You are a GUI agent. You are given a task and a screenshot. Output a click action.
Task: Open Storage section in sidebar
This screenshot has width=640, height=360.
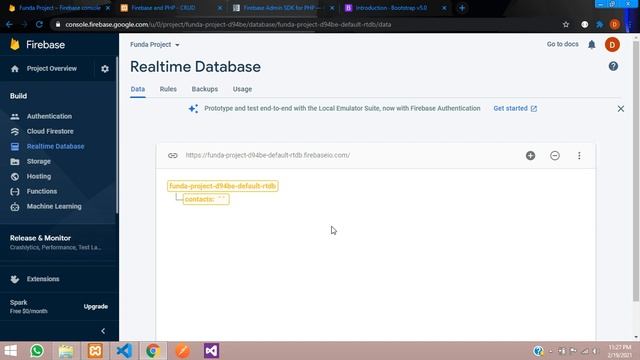click(39, 162)
